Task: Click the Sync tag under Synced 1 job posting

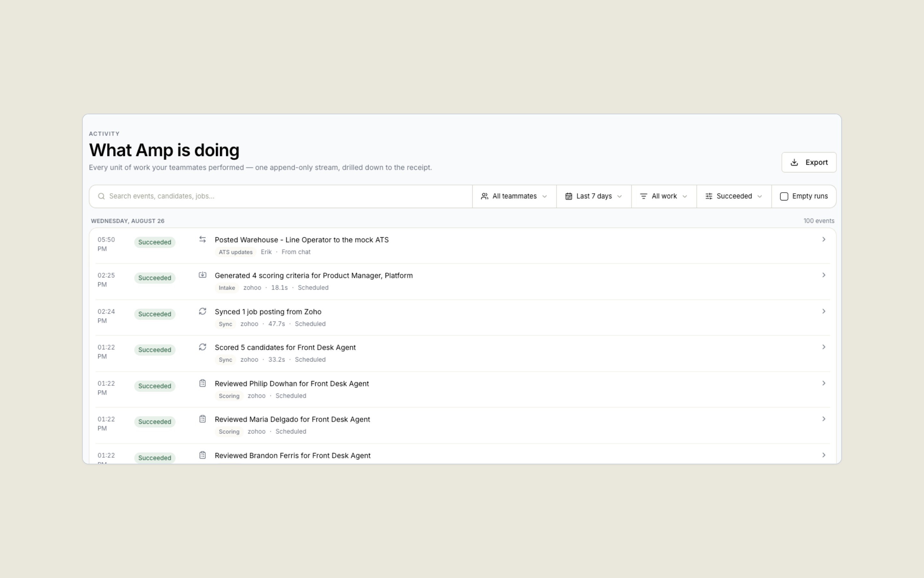Action: (x=225, y=324)
